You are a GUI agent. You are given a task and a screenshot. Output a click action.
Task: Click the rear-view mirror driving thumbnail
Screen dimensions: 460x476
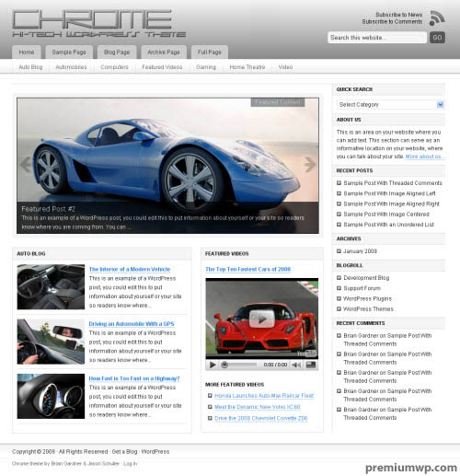click(x=51, y=342)
